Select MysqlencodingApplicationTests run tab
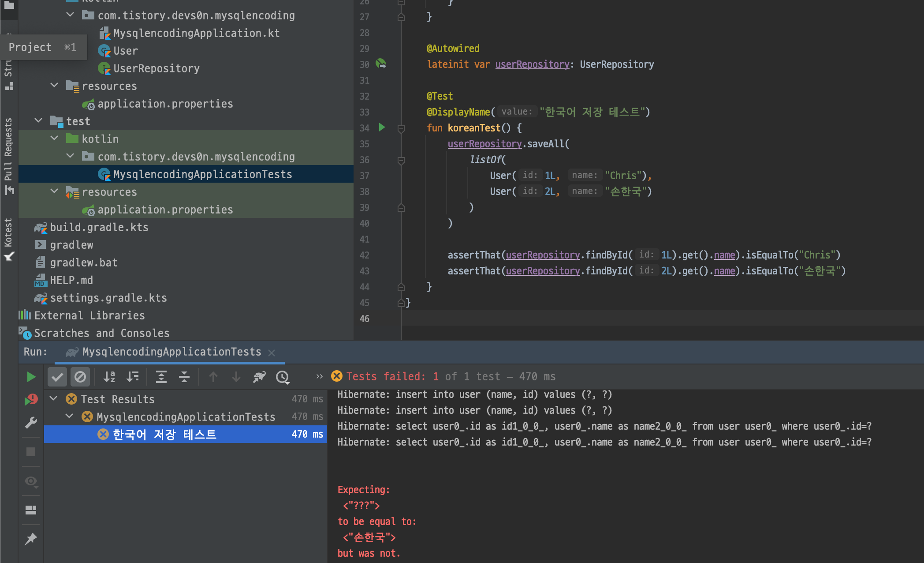 coord(171,352)
